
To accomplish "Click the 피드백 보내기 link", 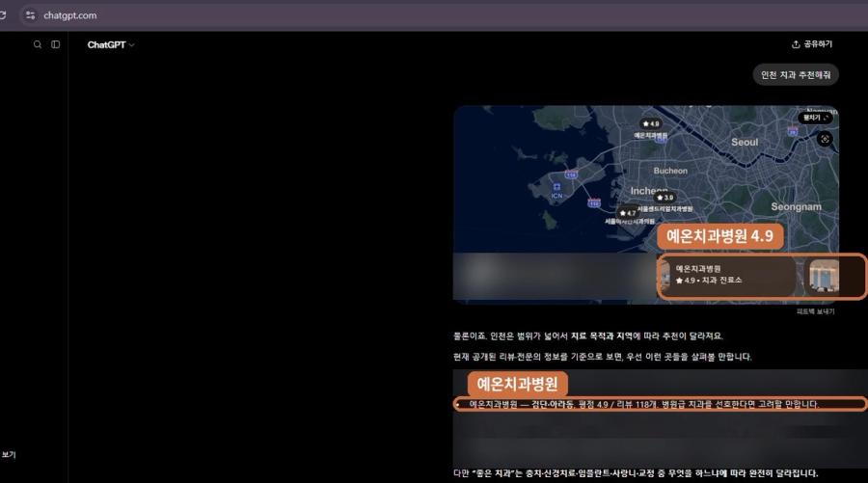I will 815,311.
